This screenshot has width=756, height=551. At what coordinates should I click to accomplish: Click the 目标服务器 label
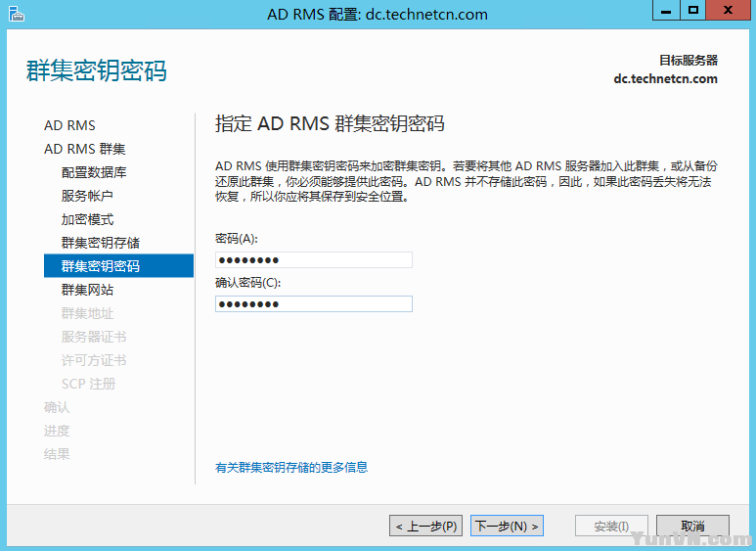[689, 61]
